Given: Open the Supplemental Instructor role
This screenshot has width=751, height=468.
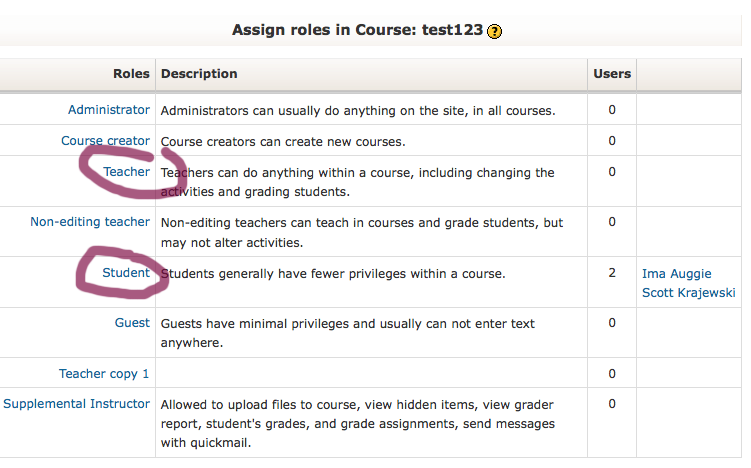Looking at the screenshot, I should tap(77, 404).
